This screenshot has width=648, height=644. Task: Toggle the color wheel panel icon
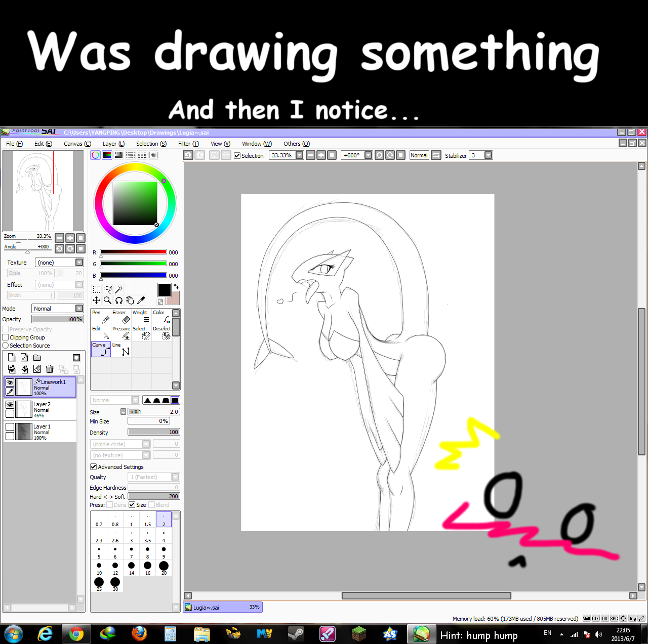pos(96,155)
